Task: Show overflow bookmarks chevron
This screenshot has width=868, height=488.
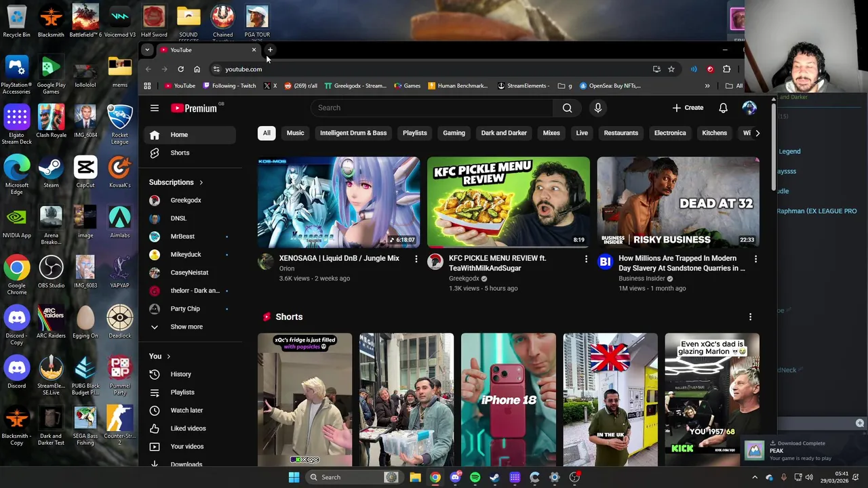Action: point(707,86)
